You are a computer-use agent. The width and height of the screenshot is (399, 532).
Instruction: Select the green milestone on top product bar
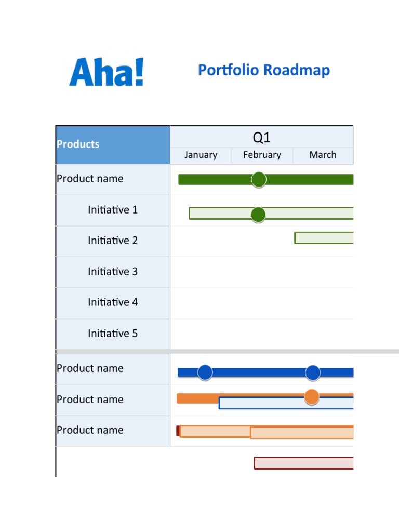(x=259, y=179)
